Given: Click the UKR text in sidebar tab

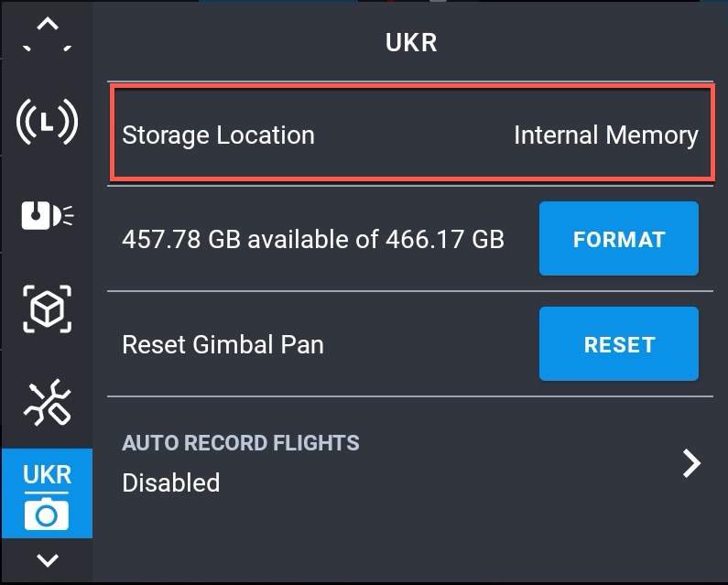Looking at the screenshot, I should 47,474.
